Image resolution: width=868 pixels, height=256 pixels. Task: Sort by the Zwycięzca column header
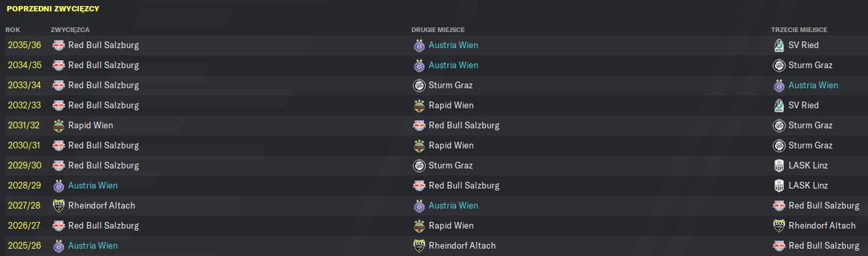pos(70,30)
